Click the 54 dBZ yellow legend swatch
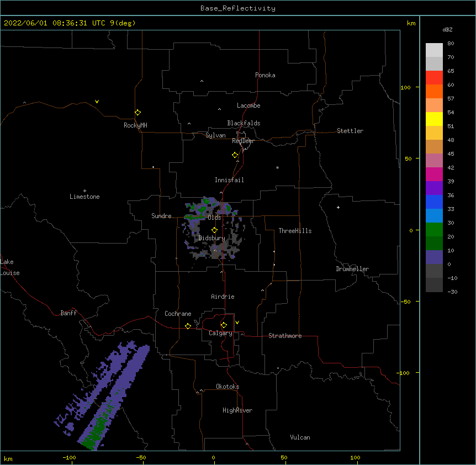 pos(434,119)
